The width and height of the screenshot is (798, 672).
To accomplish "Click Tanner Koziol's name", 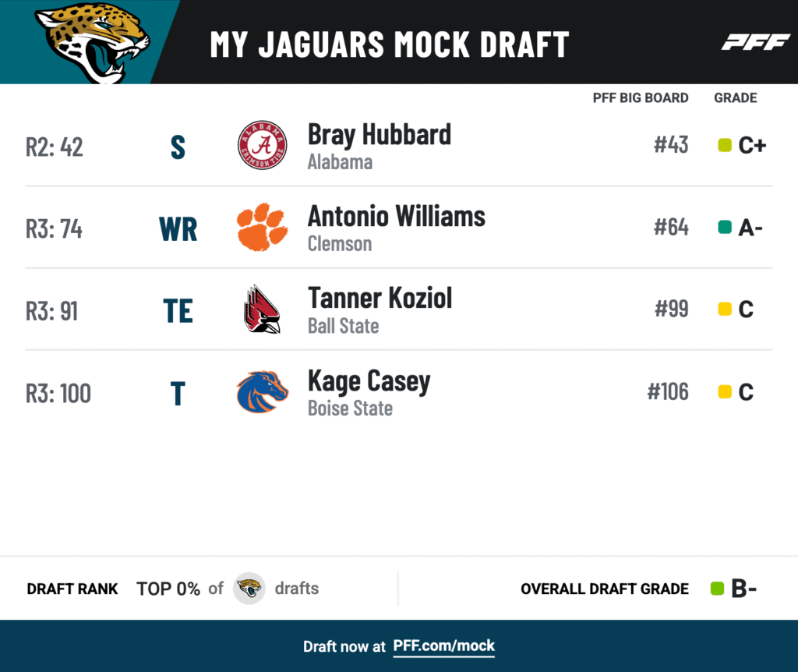I will 380,298.
